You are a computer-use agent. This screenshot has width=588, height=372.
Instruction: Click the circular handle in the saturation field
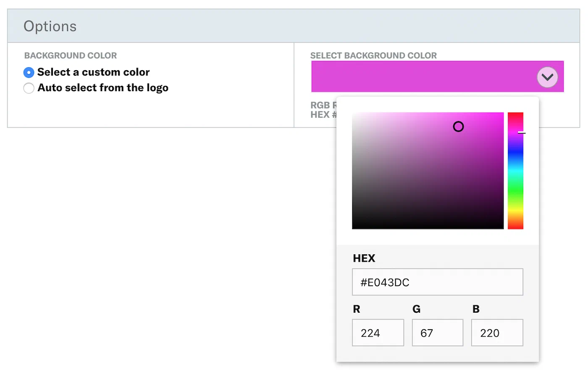458,127
